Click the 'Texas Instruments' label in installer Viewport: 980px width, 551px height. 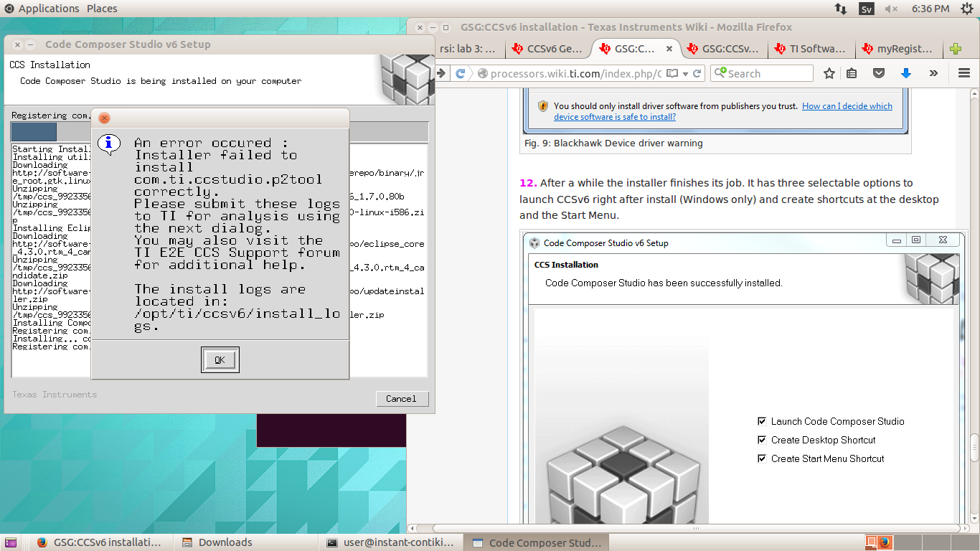pos(55,395)
